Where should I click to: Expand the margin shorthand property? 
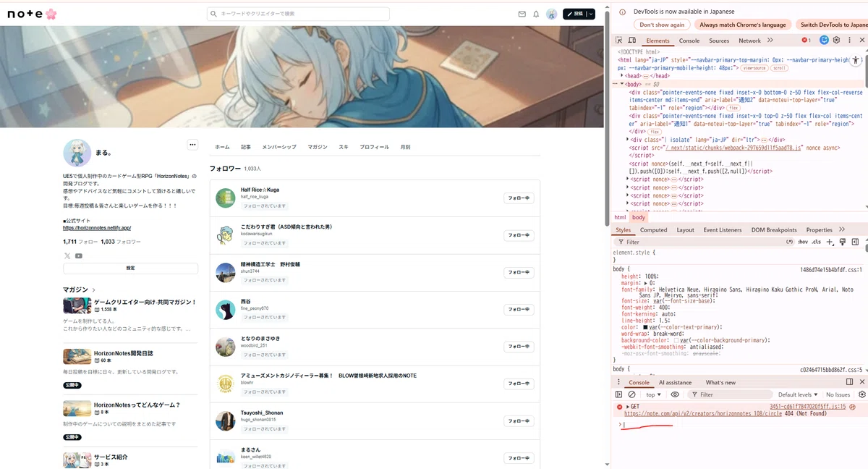[646, 283]
